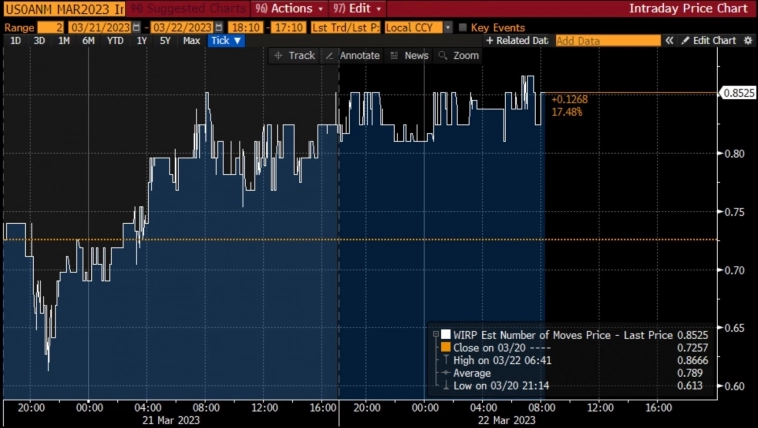Open chart settings gear icon
The width and height of the screenshot is (758, 428).
point(748,41)
